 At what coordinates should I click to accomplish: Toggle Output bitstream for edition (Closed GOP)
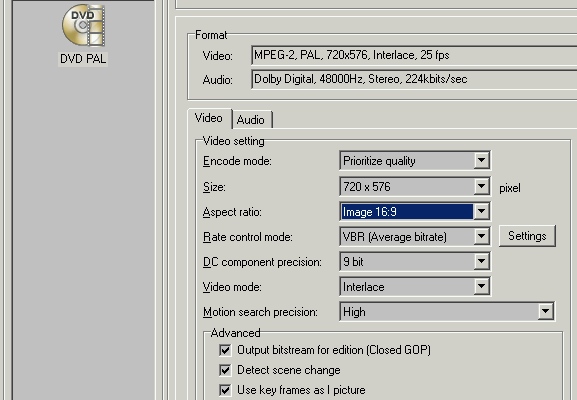[x=225, y=350]
